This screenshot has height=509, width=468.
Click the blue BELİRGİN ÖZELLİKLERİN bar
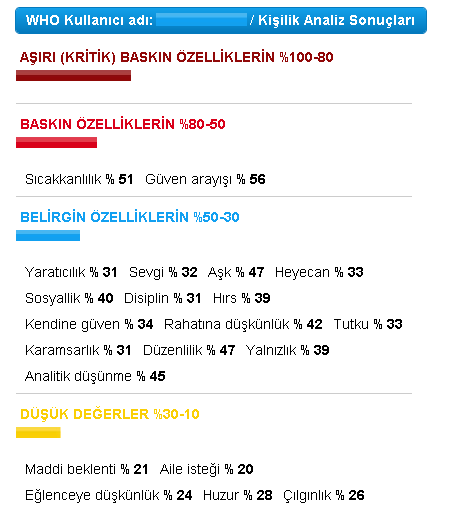click(x=48, y=235)
